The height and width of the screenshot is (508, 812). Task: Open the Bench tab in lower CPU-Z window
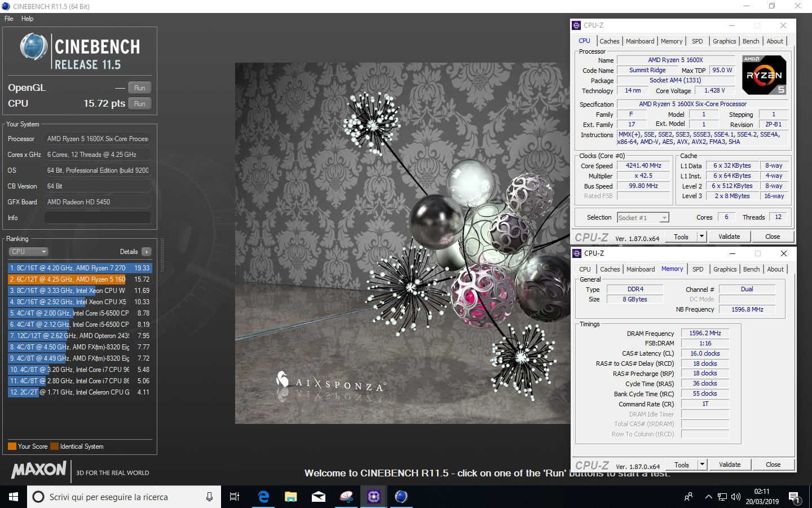751,269
